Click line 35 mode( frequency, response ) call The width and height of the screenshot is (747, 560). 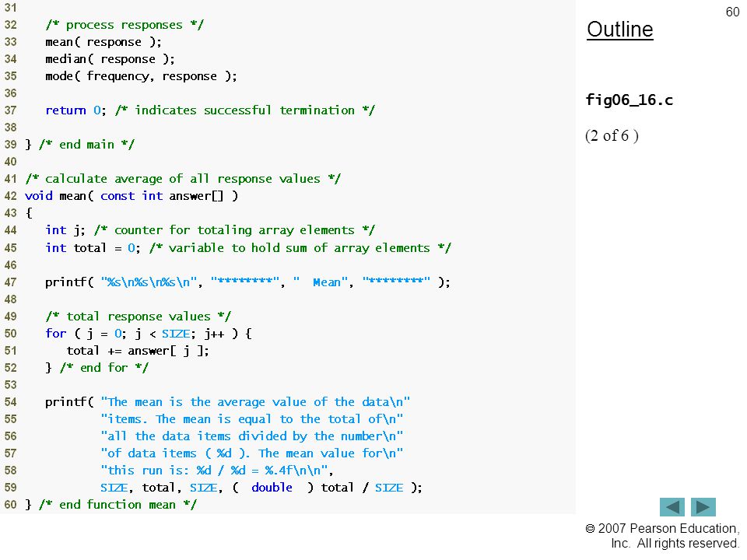click(x=141, y=76)
